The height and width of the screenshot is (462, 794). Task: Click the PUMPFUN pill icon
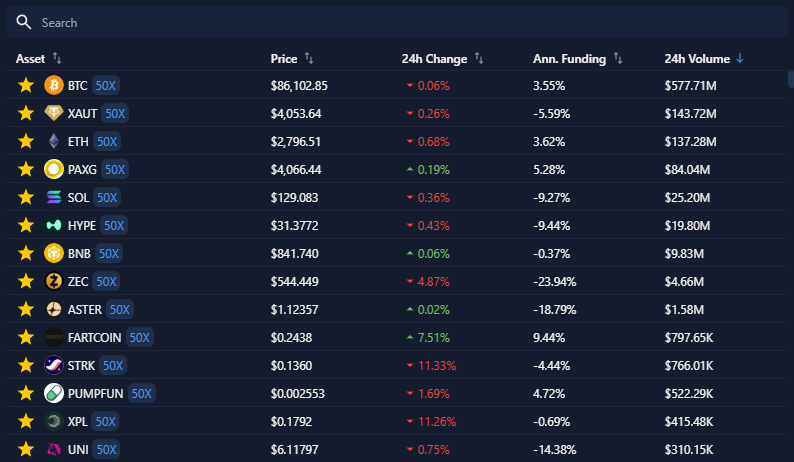click(x=54, y=393)
